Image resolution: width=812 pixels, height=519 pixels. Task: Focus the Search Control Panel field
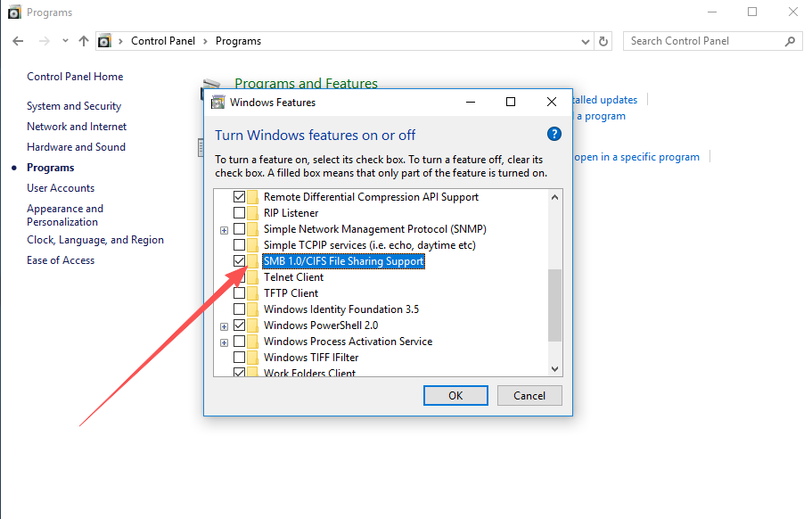(712, 41)
